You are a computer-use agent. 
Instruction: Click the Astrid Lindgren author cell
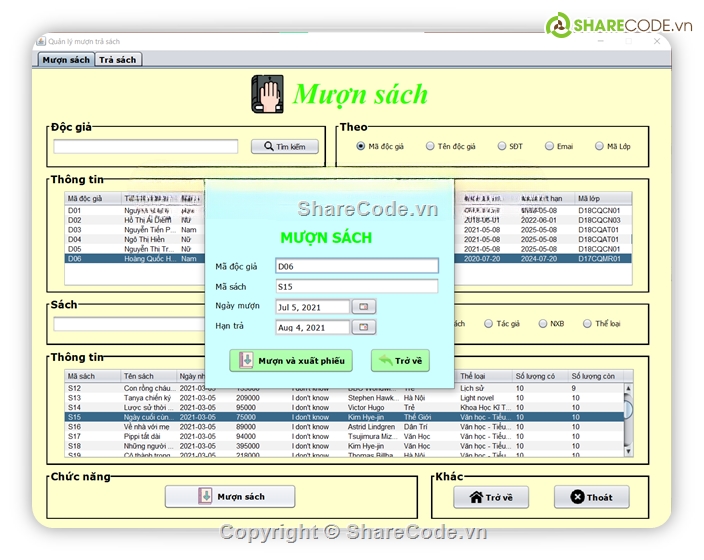(x=374, y=427)
